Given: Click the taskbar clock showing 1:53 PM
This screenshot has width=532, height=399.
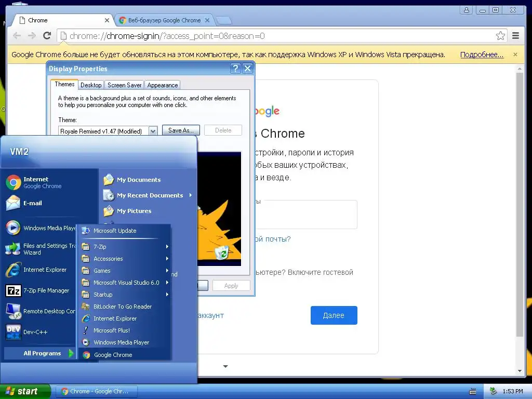Looking at the screenshot, I should 513,392.
